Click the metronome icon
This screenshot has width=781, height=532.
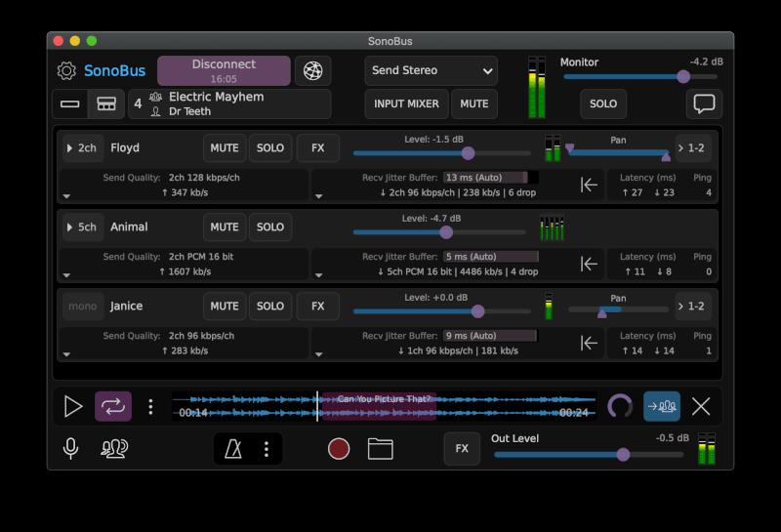[x=234, y=449]
